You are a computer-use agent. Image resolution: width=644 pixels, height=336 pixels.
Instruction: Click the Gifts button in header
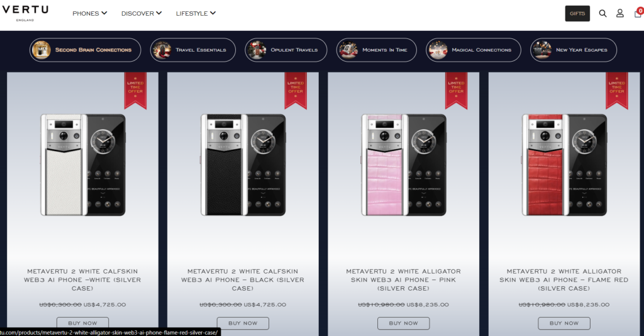click(x=577, y=14)
